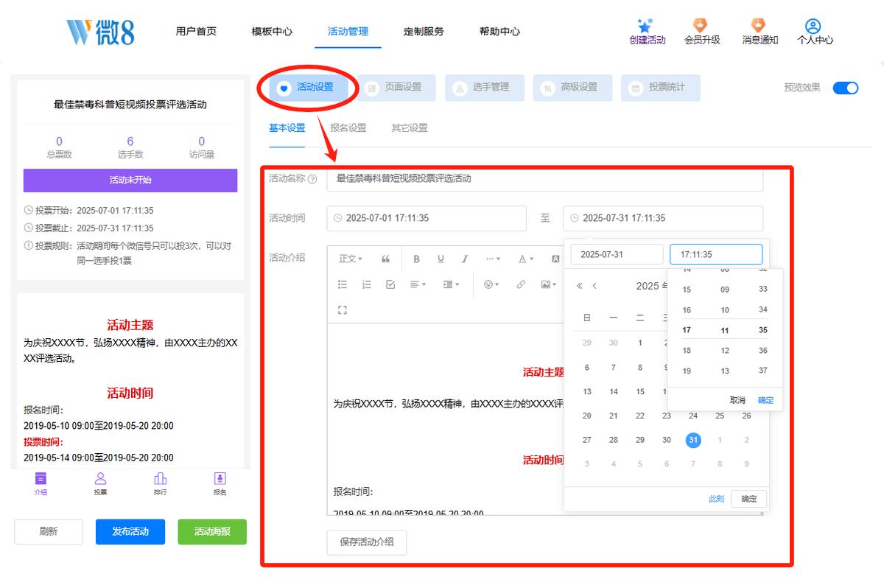Switch the editor to fullscreen mode
The image size is (884, 588).
tap(343, 310)
